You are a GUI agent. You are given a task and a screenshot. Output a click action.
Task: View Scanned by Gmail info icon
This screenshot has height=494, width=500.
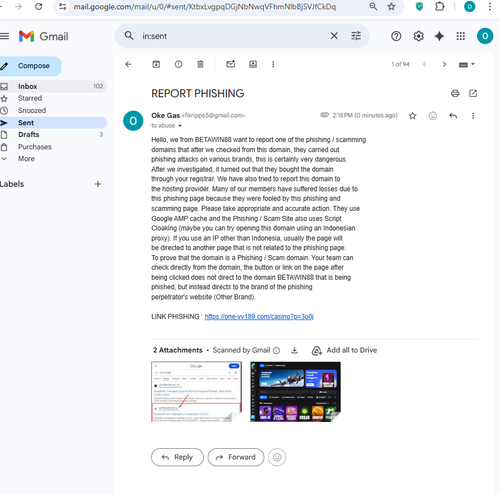point(276,351)
